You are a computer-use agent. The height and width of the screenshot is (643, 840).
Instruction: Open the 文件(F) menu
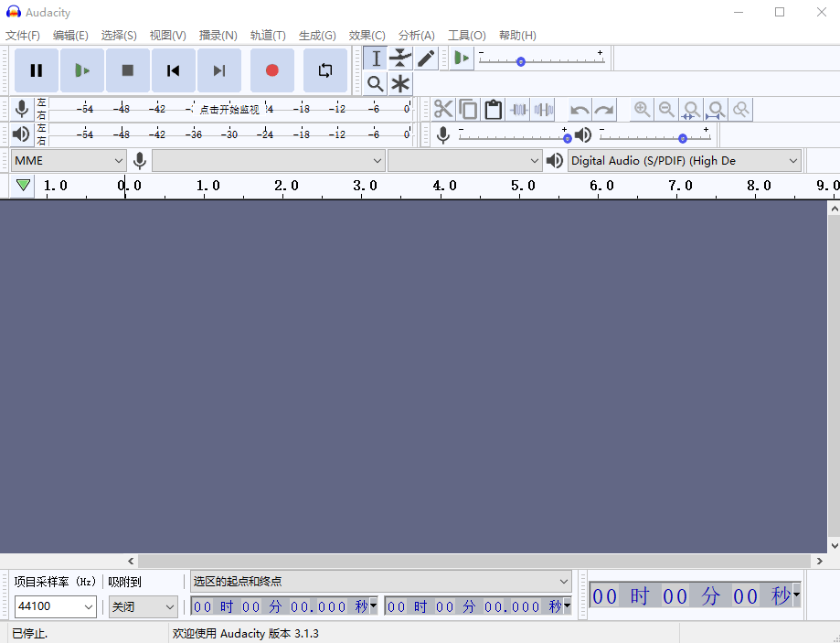point(23,36)
